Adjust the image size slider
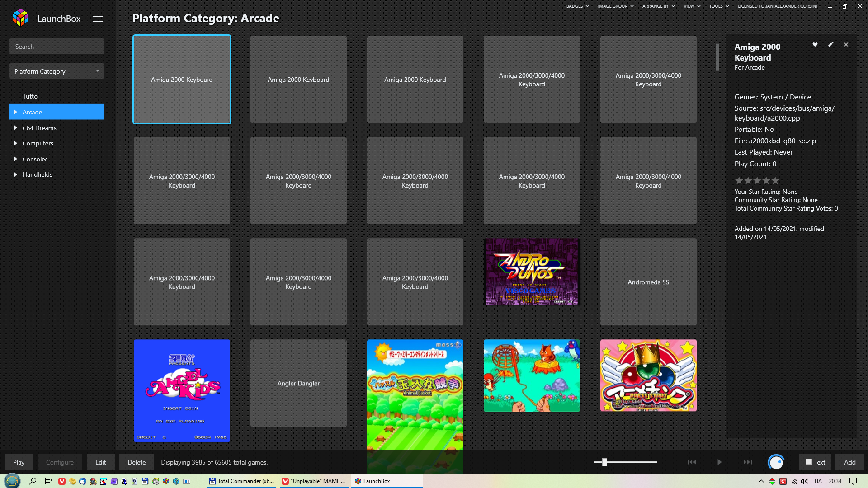Screen dimensions: 868x488 click(604, 462)
